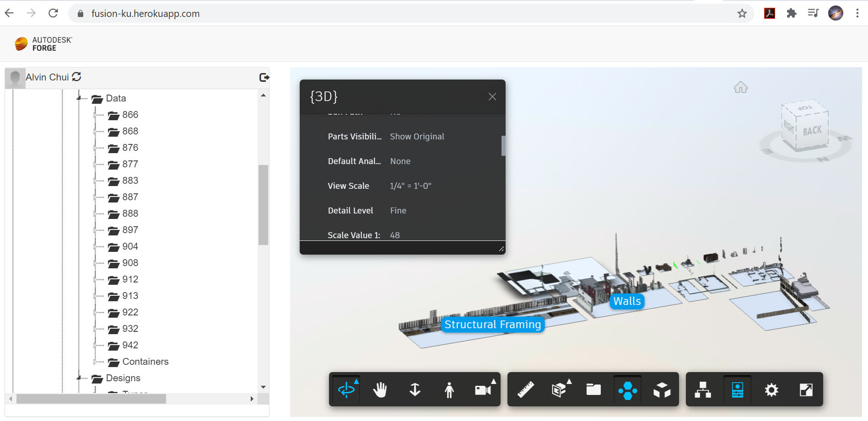Select folder 913 in the tree
This screenshot has width=868, height=421.
coord(130,296)
